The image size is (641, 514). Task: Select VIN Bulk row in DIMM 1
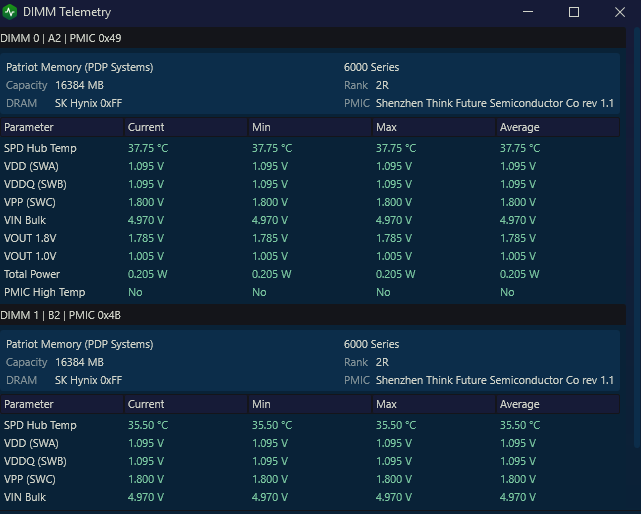pos(310,497)
